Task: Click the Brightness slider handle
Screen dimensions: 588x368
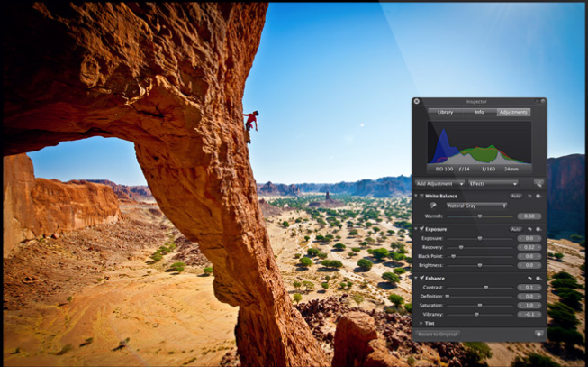Action: [480, 265]
